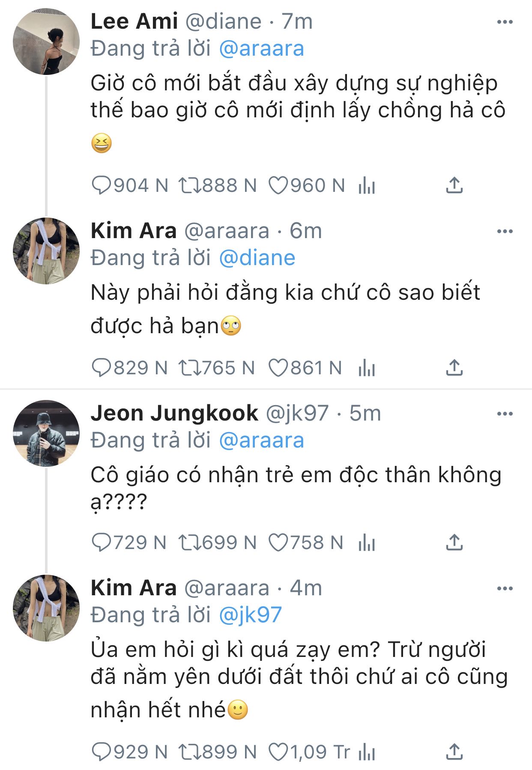Viewport: 532px width, 770px height.
Task: View analytics on Jeon Jungkook's tweet
Action: [367, 543]
